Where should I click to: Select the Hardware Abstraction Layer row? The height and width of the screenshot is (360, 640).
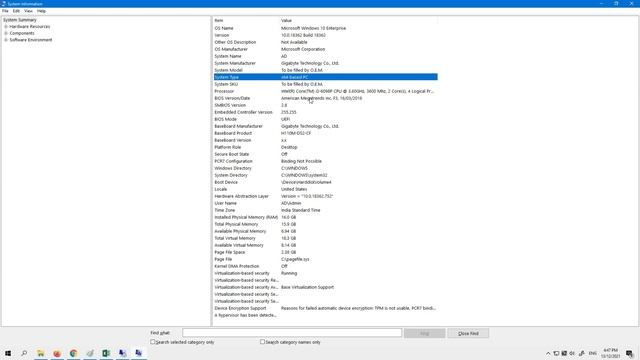[x=325, y=196]
